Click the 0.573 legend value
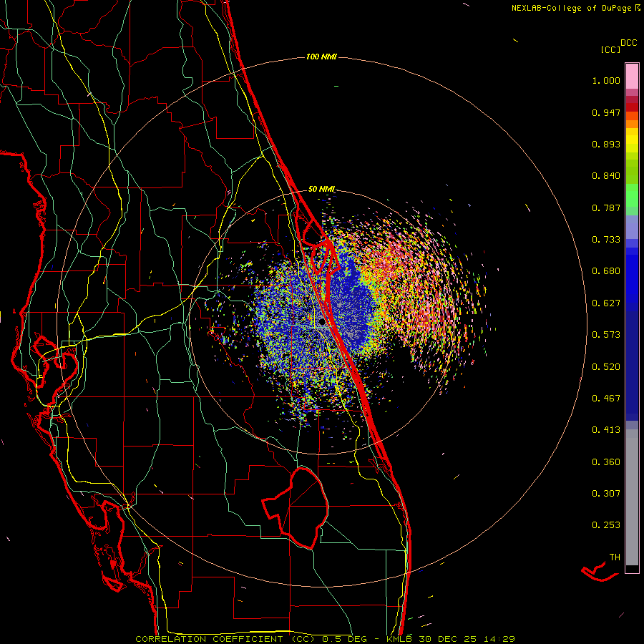This screenshot has height=644, width=644. [606, 335]
